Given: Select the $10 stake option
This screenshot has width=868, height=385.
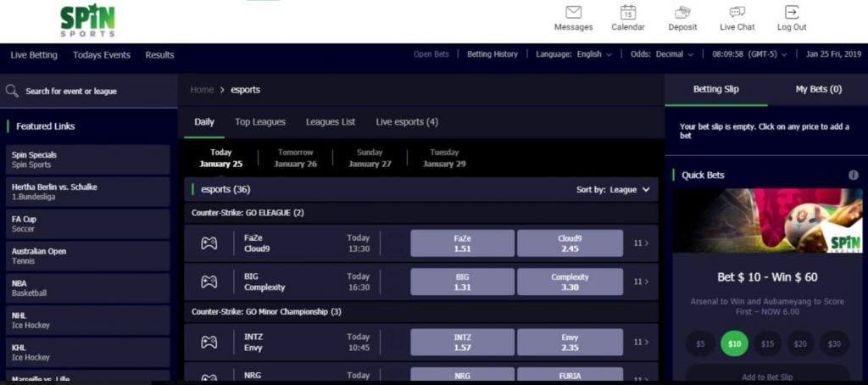Looking at the screenshot, I should click(734, 344).
